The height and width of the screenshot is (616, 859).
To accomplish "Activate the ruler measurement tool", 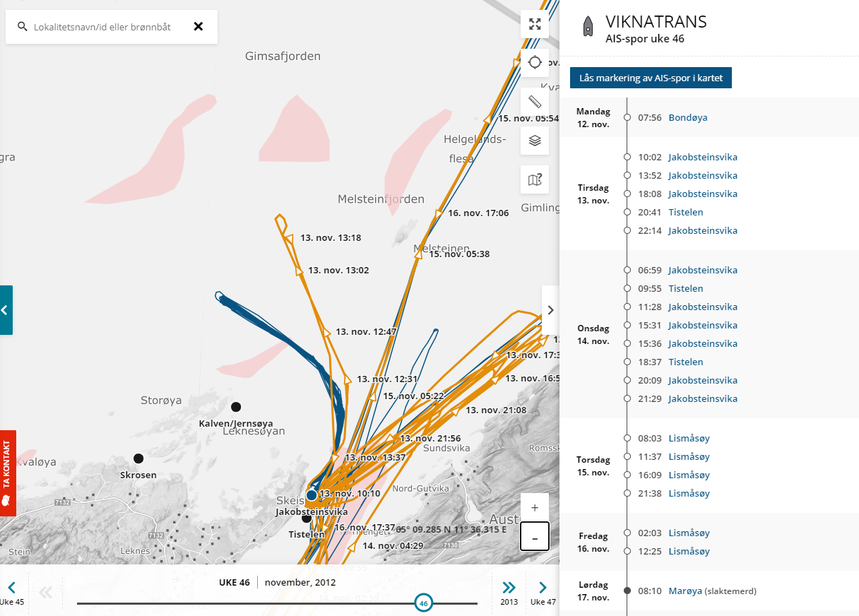I will pos(535,102).
